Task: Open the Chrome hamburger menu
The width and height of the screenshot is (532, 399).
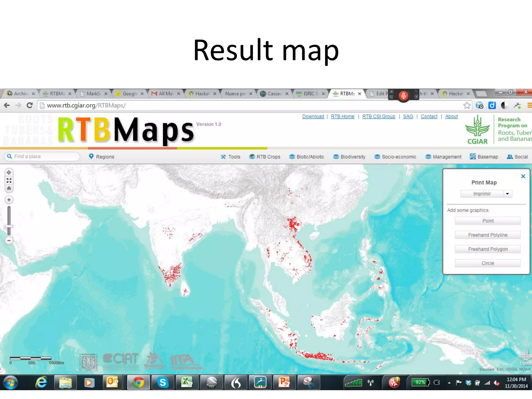Action: (529, 105)
